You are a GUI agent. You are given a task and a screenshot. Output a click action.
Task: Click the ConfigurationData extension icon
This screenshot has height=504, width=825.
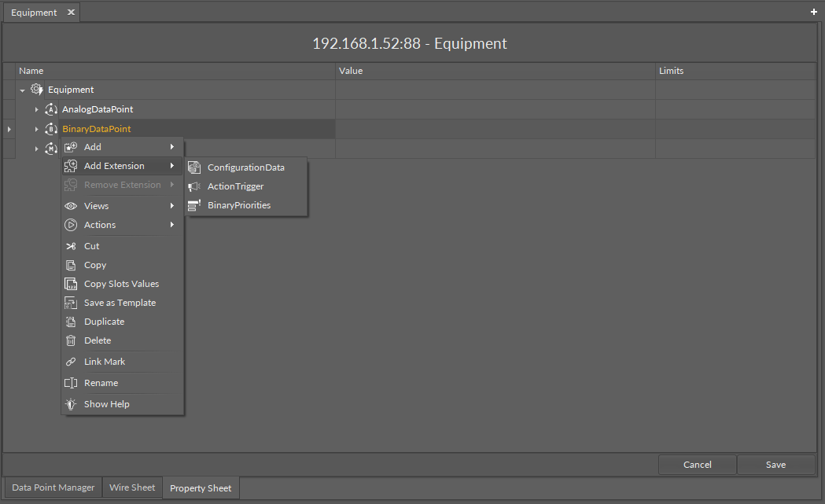coord(194,167)
